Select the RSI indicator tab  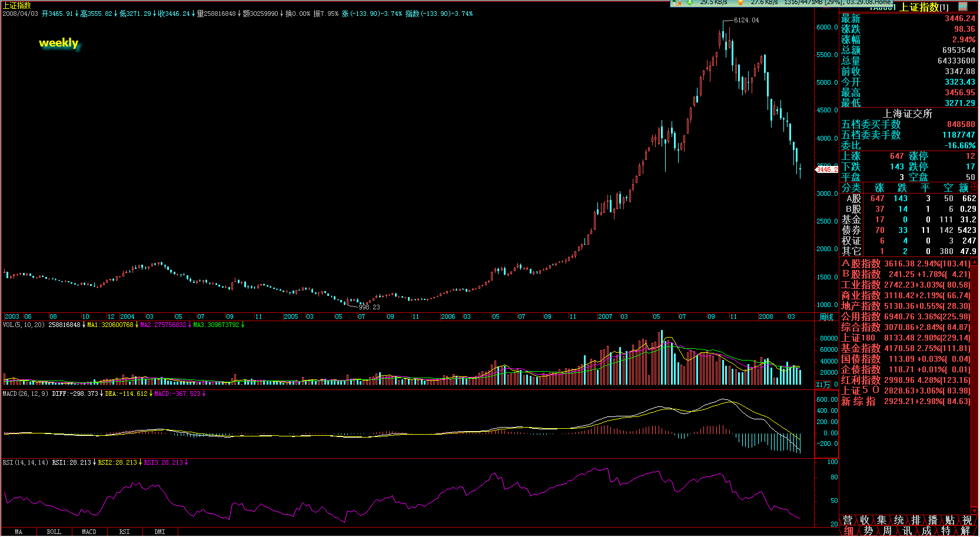point(125,532)
